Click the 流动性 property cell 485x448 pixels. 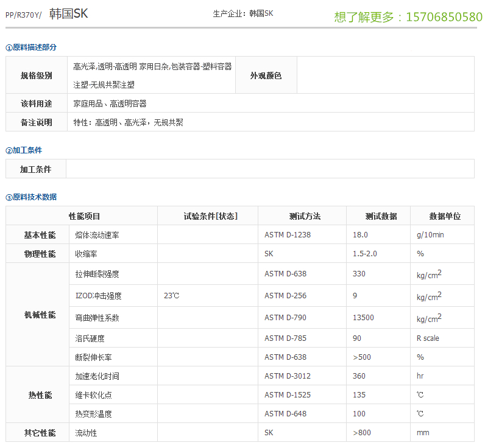[x=113, y=432]
